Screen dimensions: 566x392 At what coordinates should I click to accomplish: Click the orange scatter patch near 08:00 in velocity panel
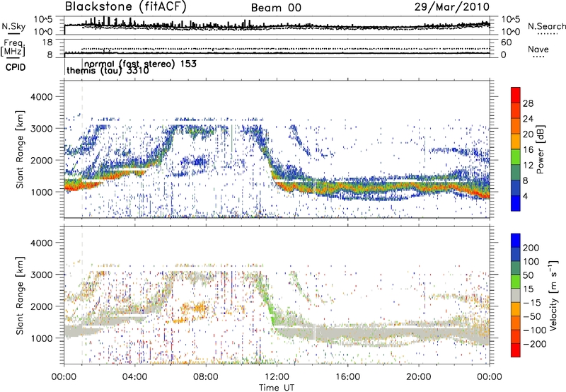click(x=194, y=309)
